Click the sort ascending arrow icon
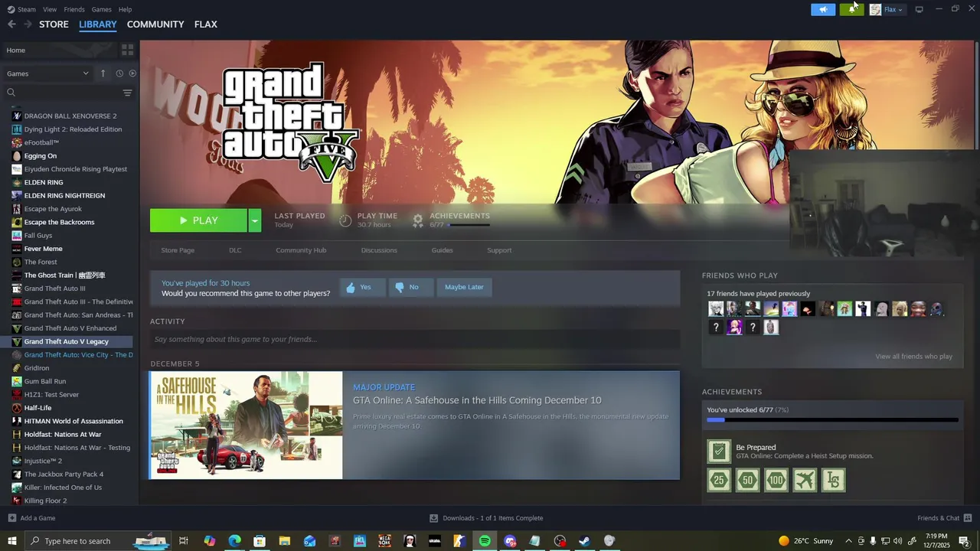980x551 pixels. coord(103,73)
